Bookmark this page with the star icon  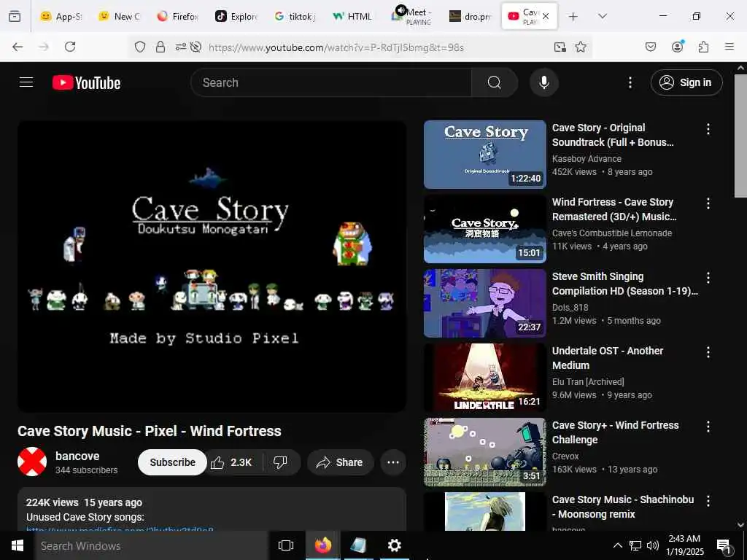(580, 47)
